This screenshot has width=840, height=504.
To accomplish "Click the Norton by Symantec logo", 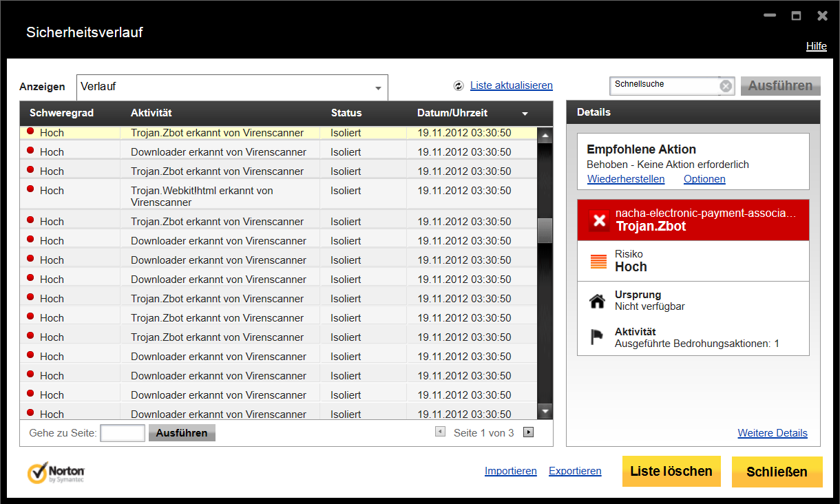I will point(56,473).
